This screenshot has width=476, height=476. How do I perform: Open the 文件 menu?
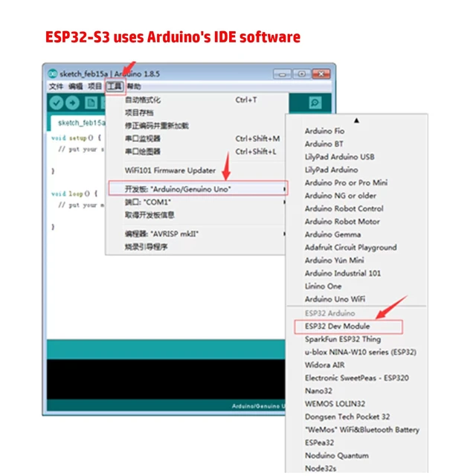[56, 86]
